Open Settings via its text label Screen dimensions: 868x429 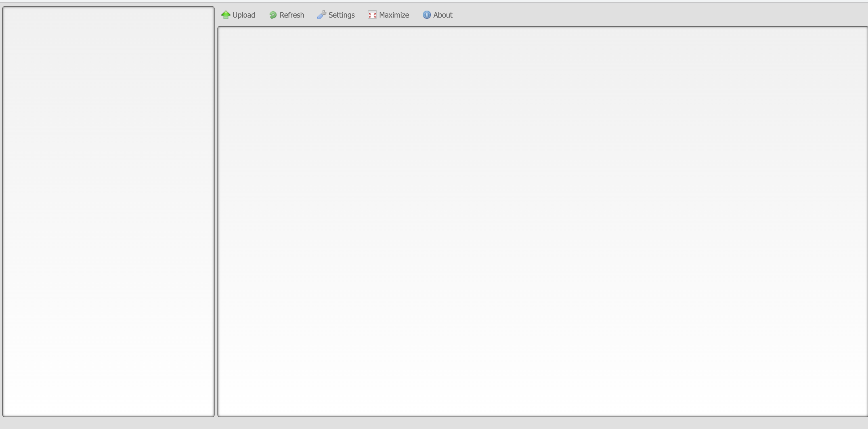pos(341,15)
